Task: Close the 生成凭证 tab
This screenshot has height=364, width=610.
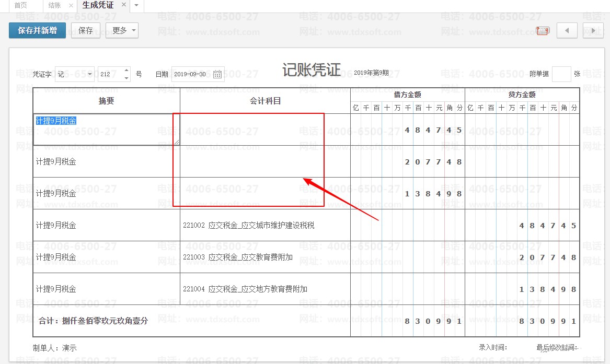Action: point(123,5)
